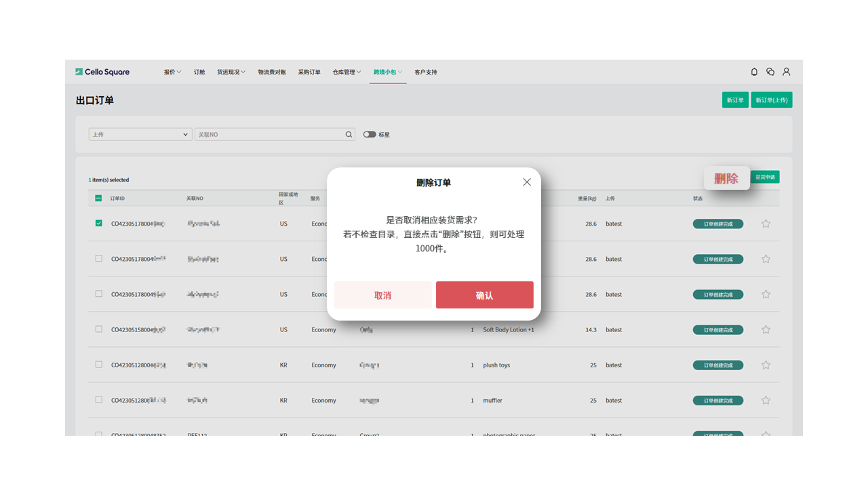
Task: Open the 仓库管理 dropdown menu
Action: [x=347, y=72]
